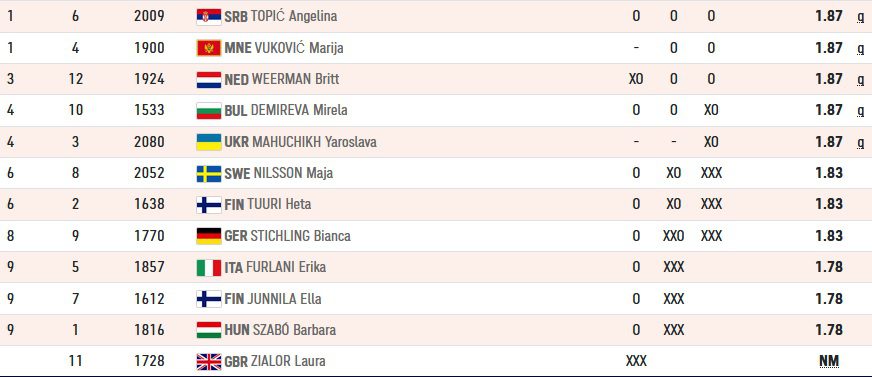Click the q qualifier mark for TOPIĆ
Viewport: 872px width, 377px height.
[860, 17]
